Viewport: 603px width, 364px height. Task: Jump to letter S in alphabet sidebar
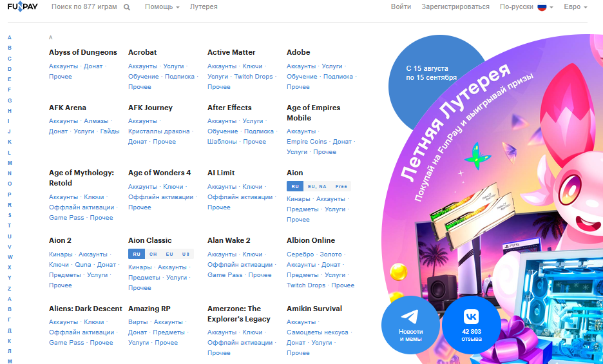pyautogui.click(x=10, y=215)
